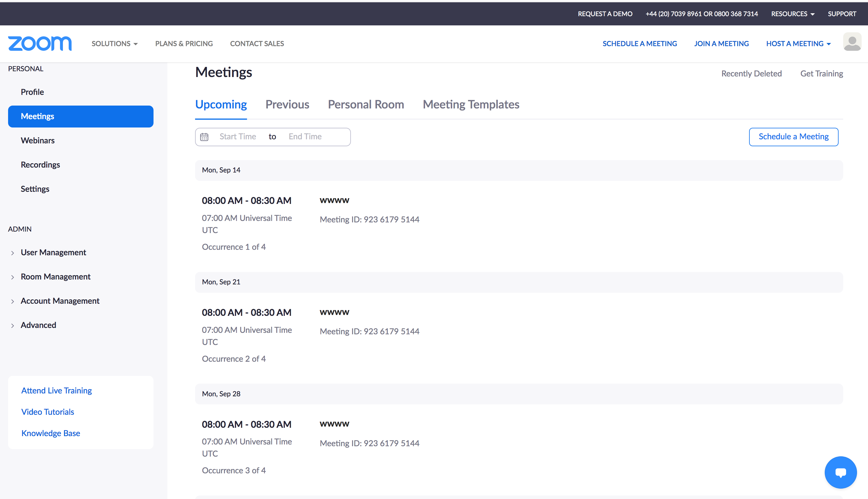
Task: Open the user profile avatar
Action: point(852,42)
